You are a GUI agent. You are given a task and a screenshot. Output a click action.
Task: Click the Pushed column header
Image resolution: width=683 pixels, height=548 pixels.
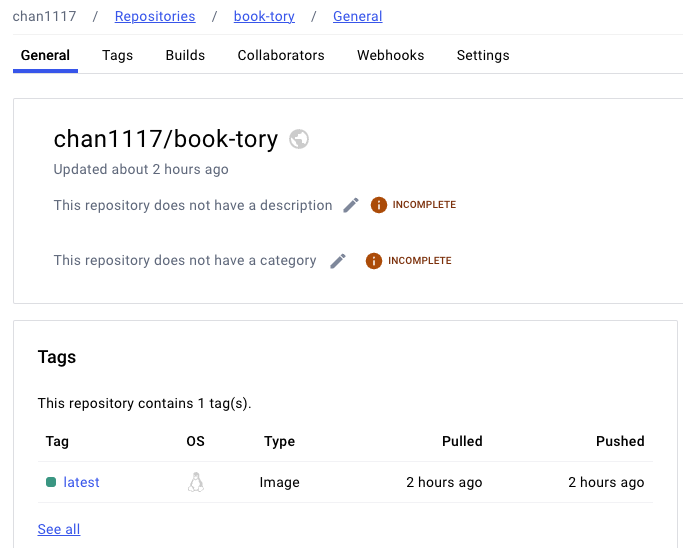[x=620, y=441]
